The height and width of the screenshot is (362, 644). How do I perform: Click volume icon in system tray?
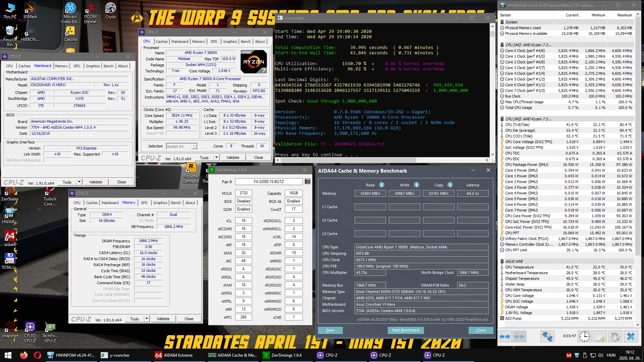point(600,355)
